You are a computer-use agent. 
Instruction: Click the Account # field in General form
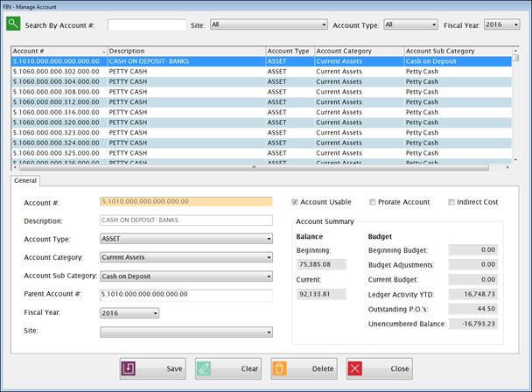(x=186, y=201)
